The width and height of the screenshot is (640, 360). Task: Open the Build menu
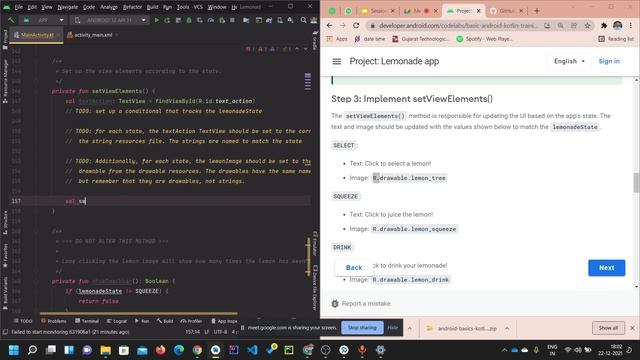click(x=152, y=7)
